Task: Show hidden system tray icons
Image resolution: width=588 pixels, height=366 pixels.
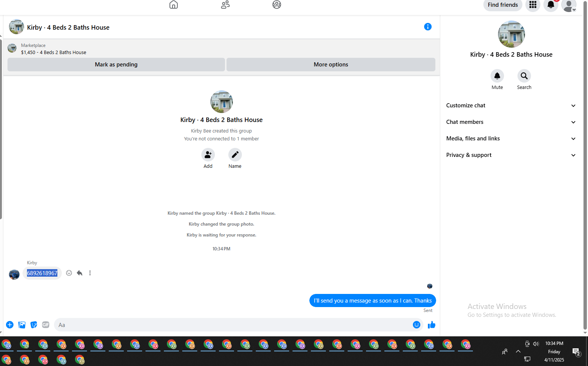Action: pos(518,351)
